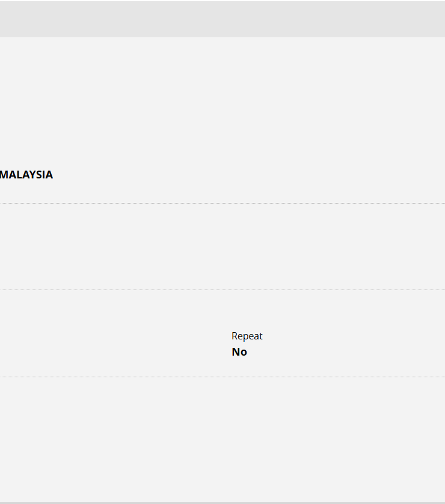445x504 pixels.
Task: Click the dotted separator below MALAYSIA
Action: (222, 204)
